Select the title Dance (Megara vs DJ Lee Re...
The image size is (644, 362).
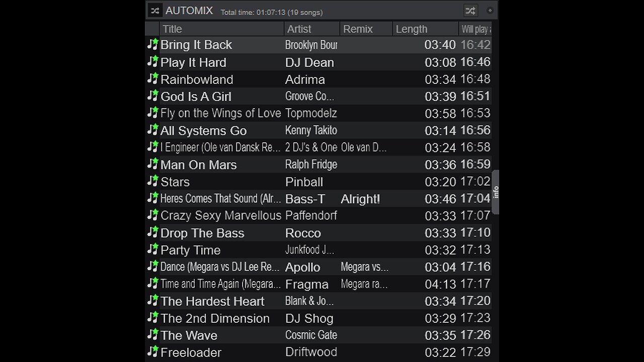click(220, 267)
